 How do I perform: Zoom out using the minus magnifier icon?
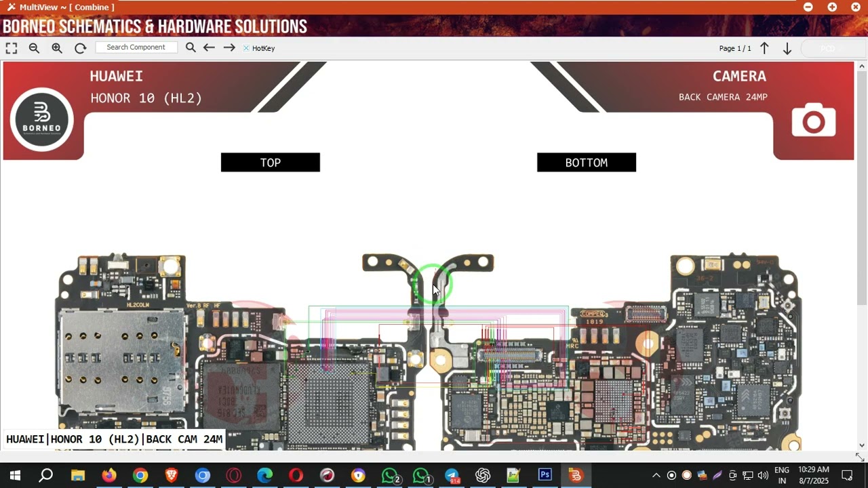(x=34, y=48)
